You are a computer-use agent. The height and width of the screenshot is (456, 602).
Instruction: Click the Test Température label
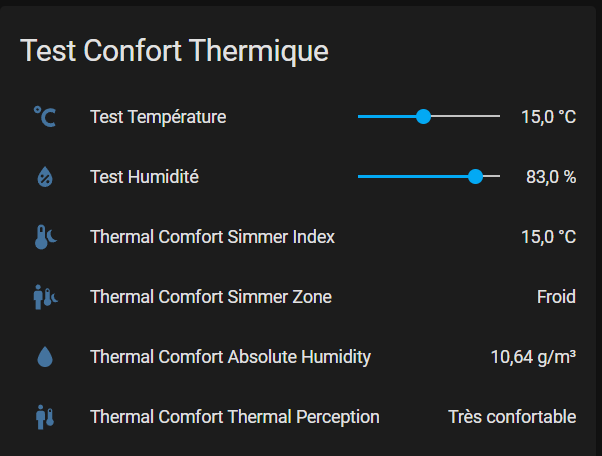coord(158,117)
